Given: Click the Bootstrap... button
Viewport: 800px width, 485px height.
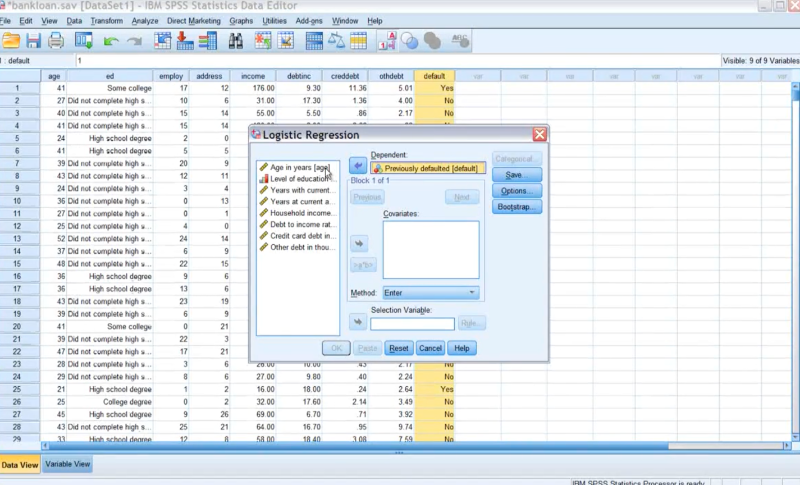Looking at the screenshot, I should (517, 207).
